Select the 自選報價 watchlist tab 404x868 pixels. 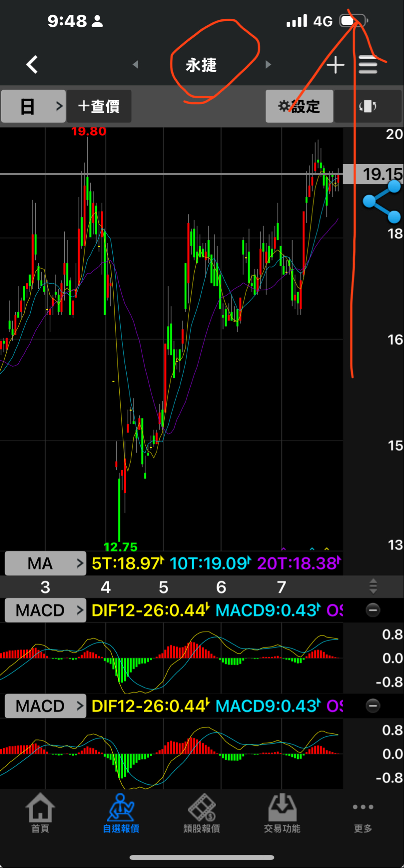tap(121, 813)
